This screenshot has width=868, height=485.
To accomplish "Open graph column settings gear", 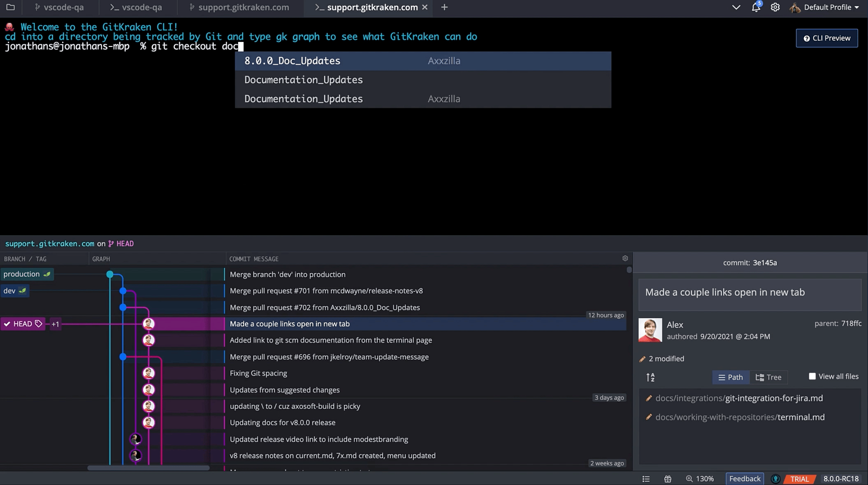I will (x=625, y=258).
